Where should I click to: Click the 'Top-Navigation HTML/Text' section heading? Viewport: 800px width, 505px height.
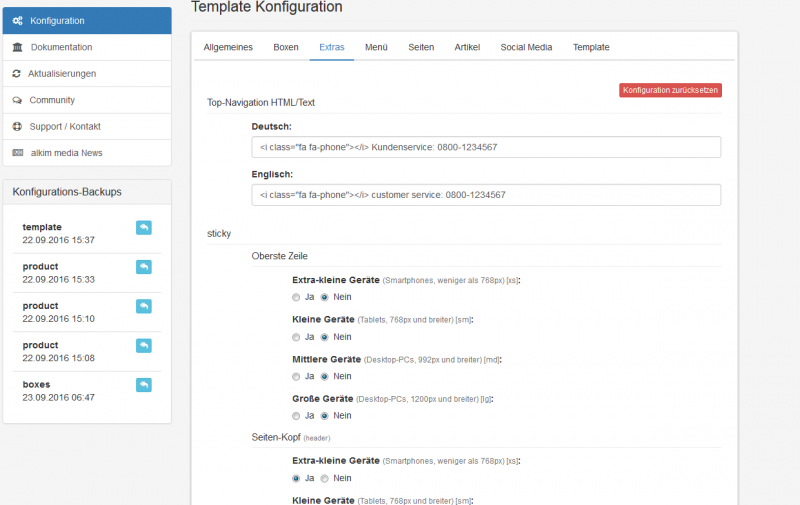(x=261, y=103)
